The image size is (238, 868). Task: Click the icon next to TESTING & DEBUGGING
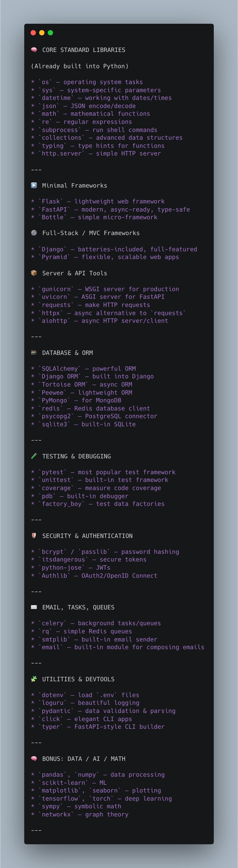point(34,456)
